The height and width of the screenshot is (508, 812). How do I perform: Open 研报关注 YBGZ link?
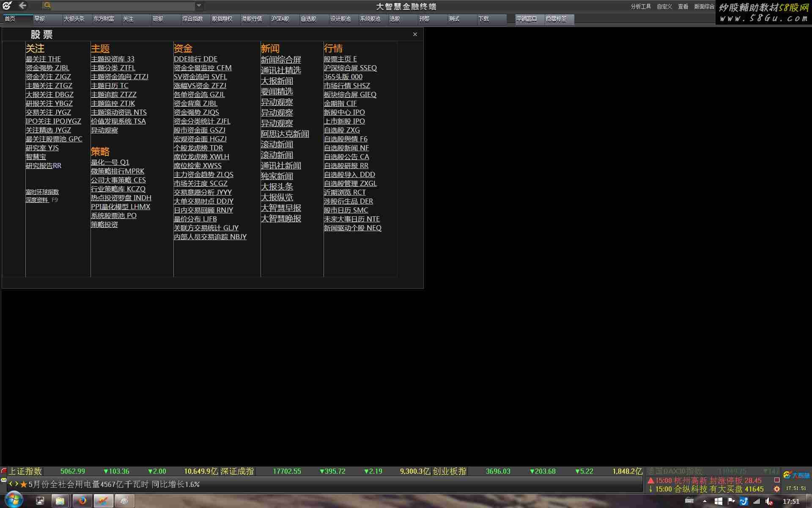tap(49, 103)
